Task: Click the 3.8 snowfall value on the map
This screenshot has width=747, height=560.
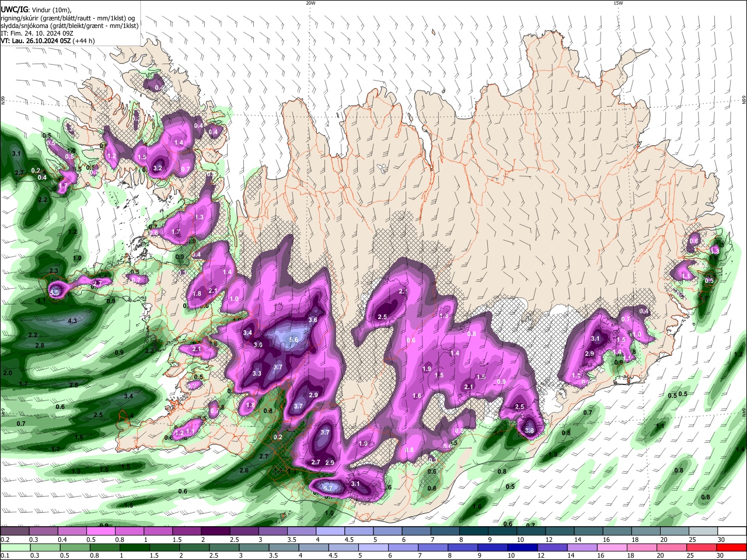Action: pyautogui.click(x=529, y=430)
